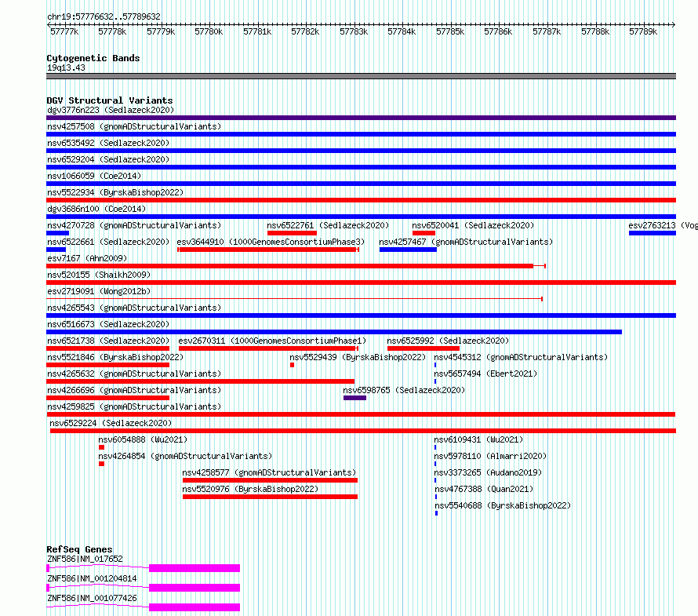Image resolution: width=698 pixels, height=616 pixels.
Task: Select the nsv6522761 (Sedlazeck2020) label
Action: tap(328, 225)
